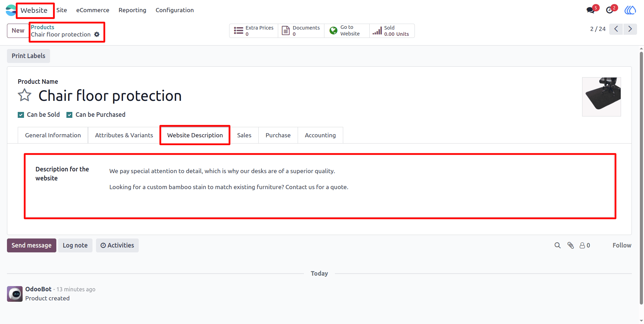Open the Site menu
The height and width of the screenshot is (324, 644).
tap(62, 10)
